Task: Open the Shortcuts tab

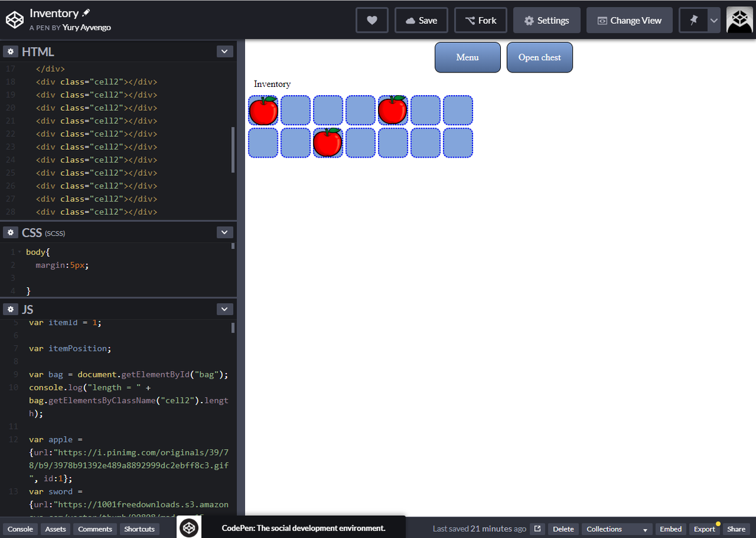Action: pyautogui.click(x=139, y=529)
